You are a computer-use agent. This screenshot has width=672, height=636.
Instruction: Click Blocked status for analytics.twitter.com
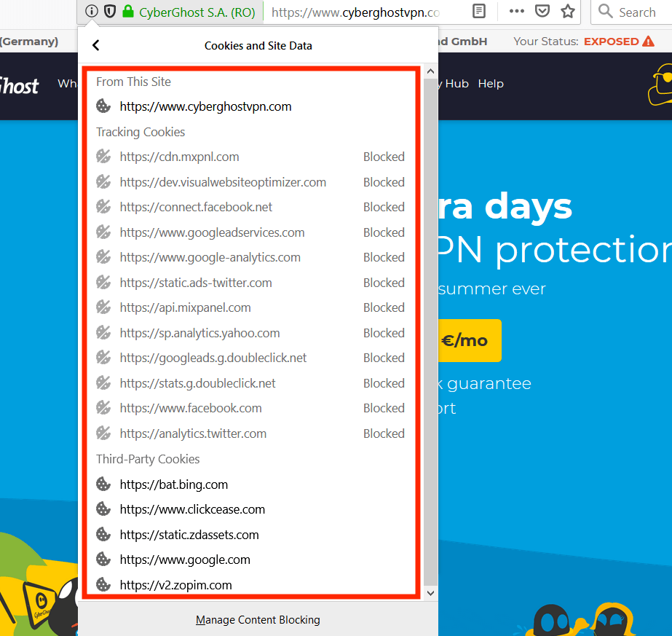tap(384, 433)
